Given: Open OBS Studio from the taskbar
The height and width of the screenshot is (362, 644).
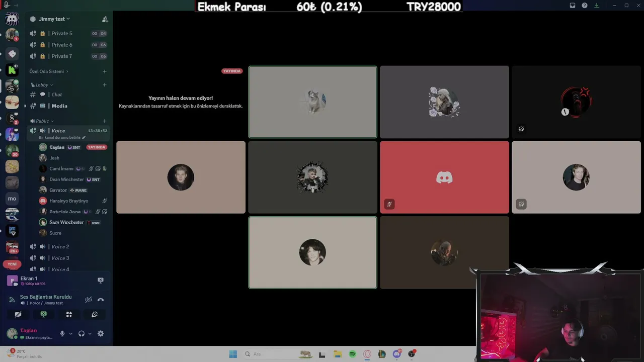Looking at the screenshot, I should [412, 354].
